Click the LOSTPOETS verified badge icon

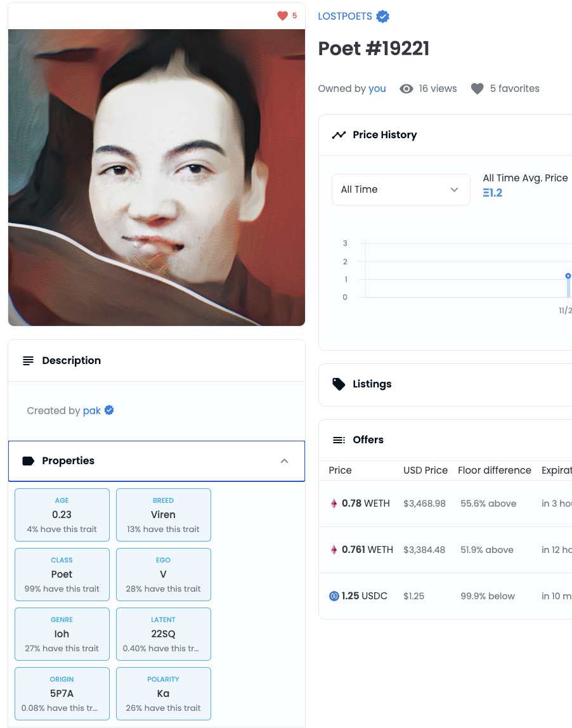pyautogui.click(x=382, y=16)
